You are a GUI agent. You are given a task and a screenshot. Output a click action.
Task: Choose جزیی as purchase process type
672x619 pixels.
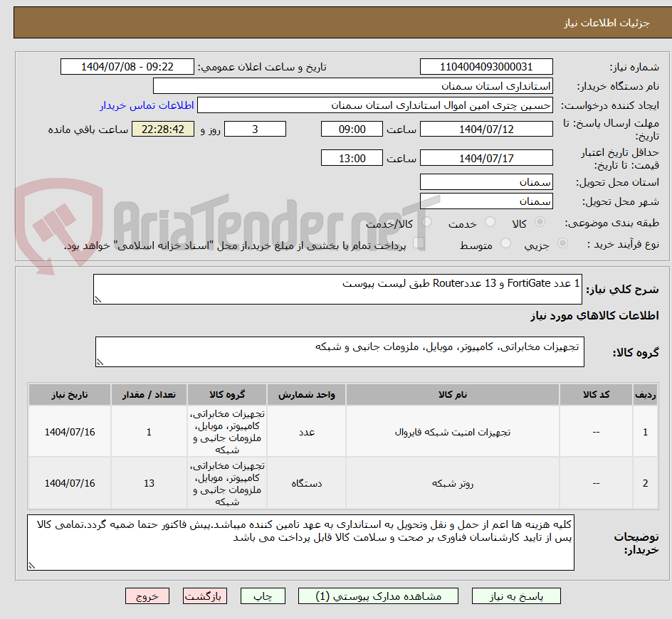[562, 242]
